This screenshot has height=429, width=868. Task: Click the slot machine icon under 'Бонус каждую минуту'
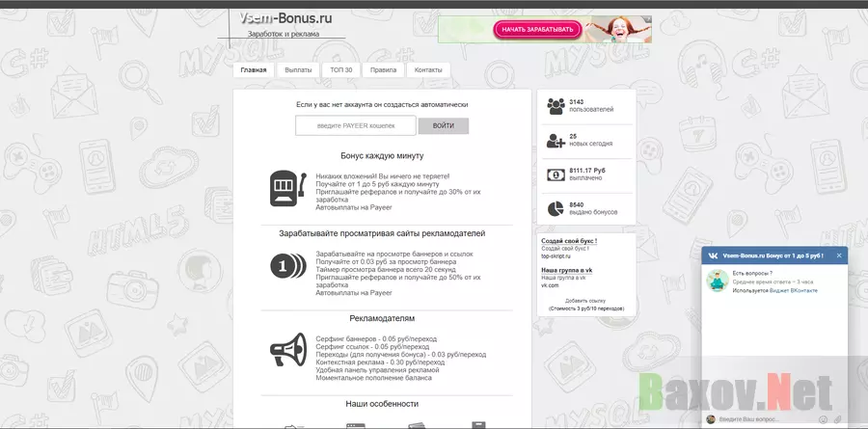287,189
